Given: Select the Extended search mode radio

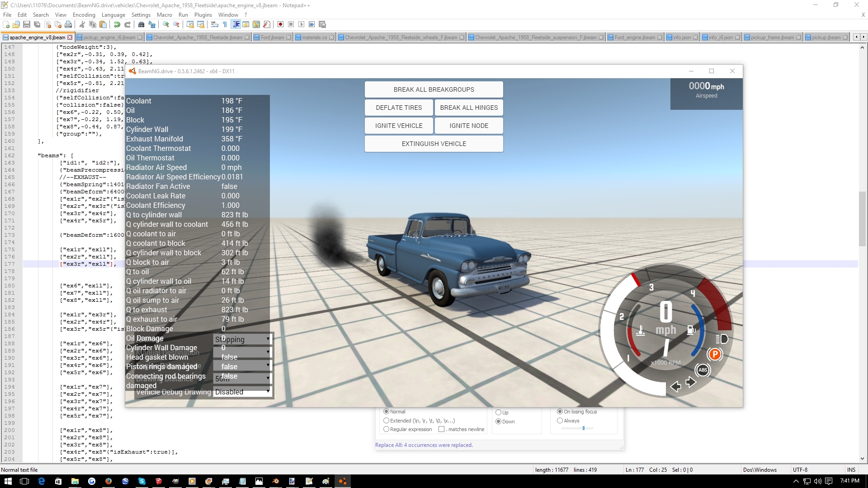Looking at the screenshot, I should (x=386, y=421).
